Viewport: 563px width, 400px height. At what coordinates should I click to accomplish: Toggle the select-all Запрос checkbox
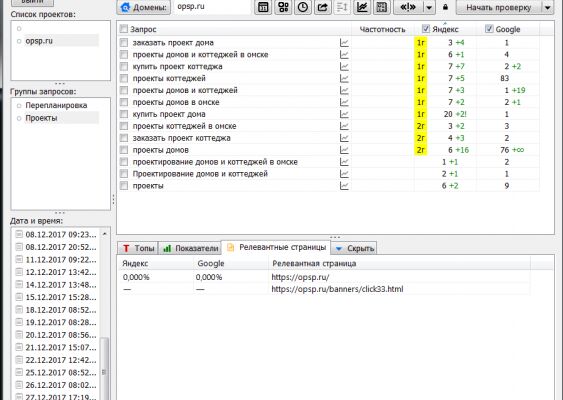124,29
